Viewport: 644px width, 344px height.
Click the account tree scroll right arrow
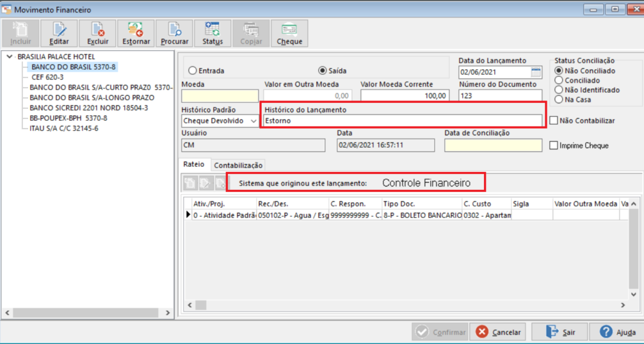click(168, 313)
